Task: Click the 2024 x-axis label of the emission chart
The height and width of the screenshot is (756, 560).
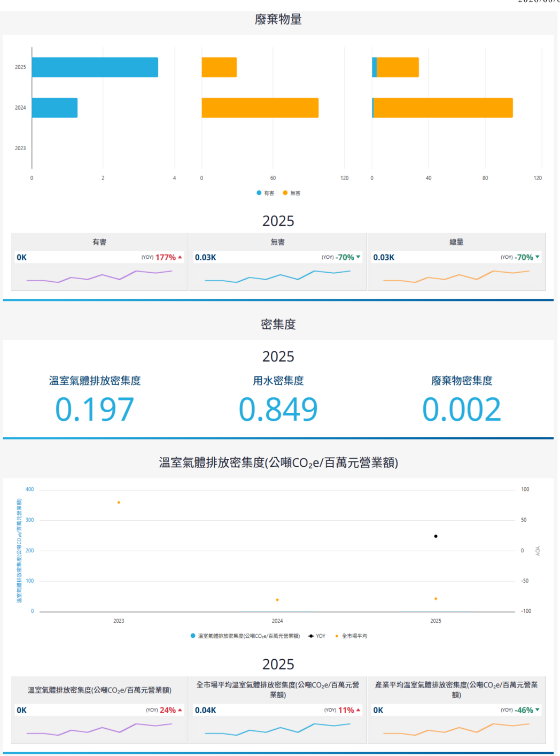Action: 277,621
